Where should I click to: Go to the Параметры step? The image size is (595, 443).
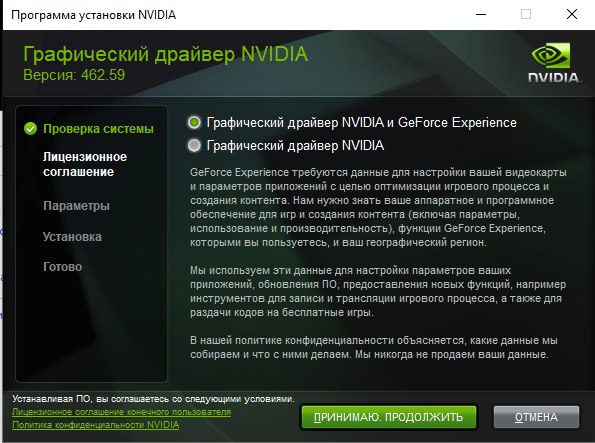point(76,206)
